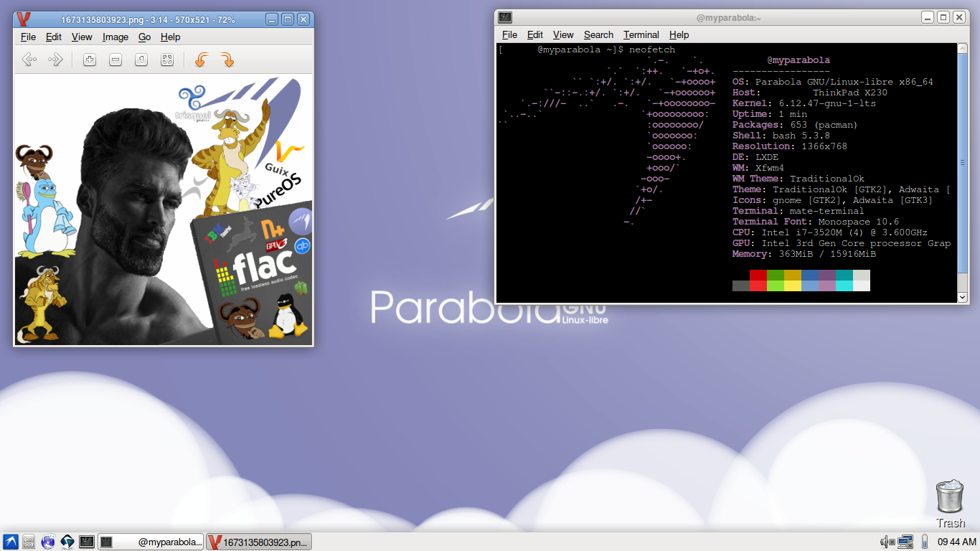The image size is (980, 551).
Task: Open the terminal Edit menu
Action: (x=535, y=34)
